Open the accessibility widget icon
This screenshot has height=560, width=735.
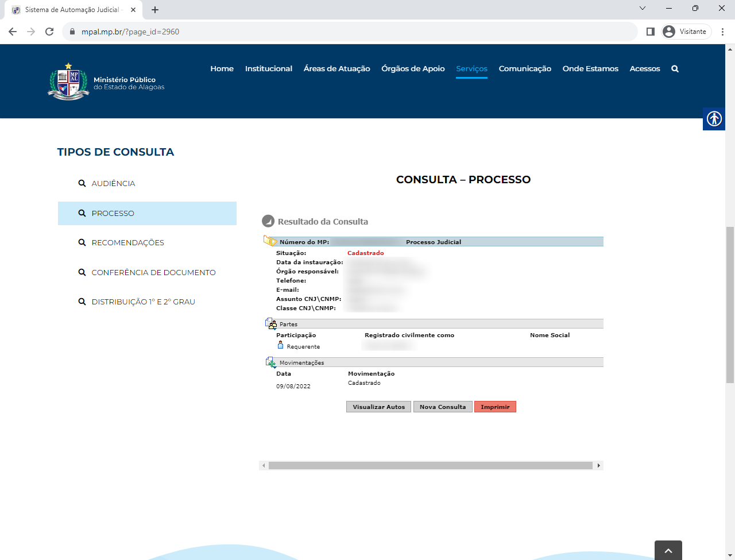click(714, 119)
